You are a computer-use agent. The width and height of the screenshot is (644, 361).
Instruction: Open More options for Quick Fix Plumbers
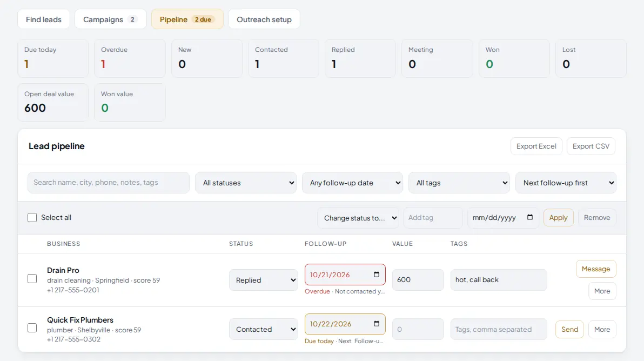[x=602, y=329]
